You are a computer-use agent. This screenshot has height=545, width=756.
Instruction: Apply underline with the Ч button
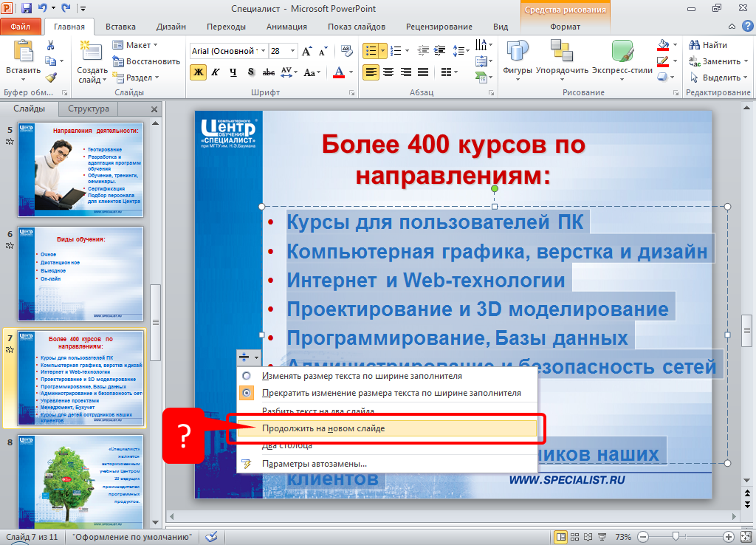pyautogui.click(x=233, y=72)
